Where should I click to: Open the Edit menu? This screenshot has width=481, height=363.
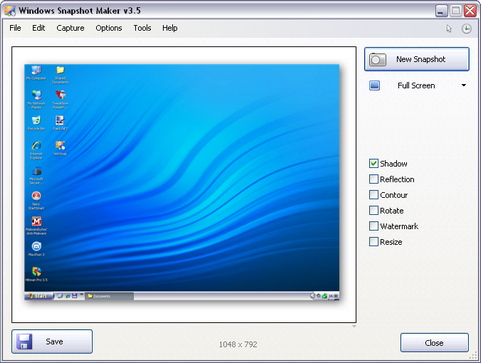point(38,28)
